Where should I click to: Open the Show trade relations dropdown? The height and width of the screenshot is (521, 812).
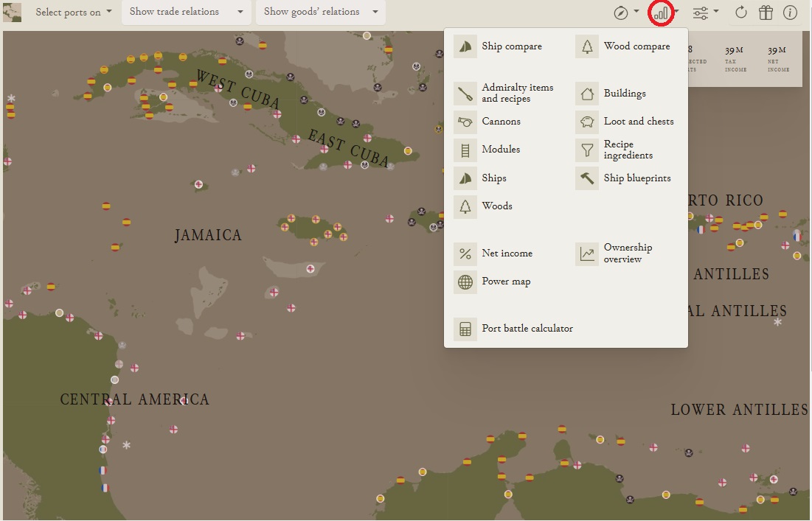coord(185,12)
